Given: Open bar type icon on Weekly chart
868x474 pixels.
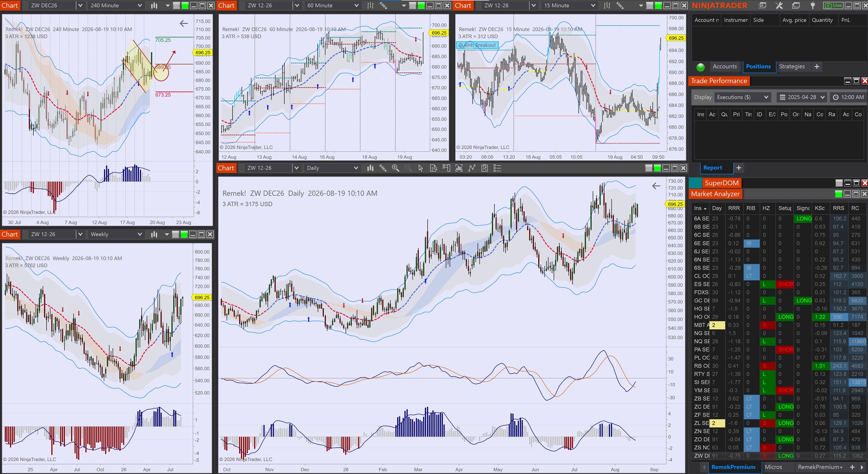Looking at the screenshot, I should (154, 235).
